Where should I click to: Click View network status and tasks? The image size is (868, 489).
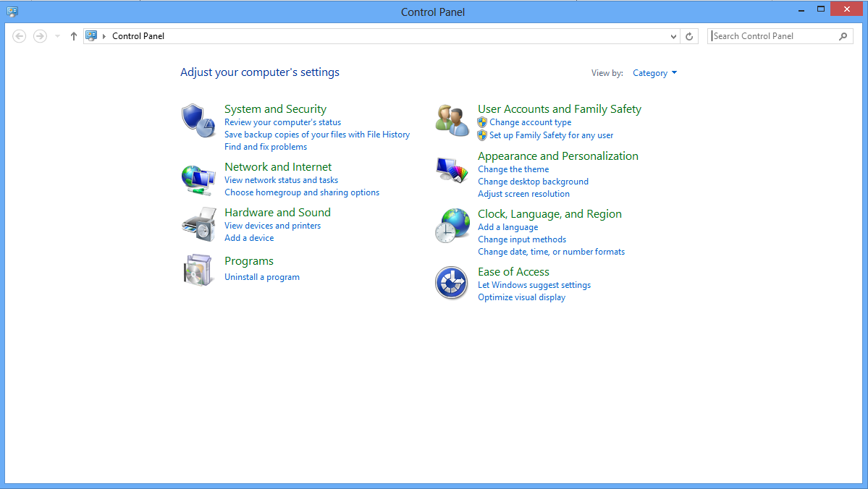281,180
